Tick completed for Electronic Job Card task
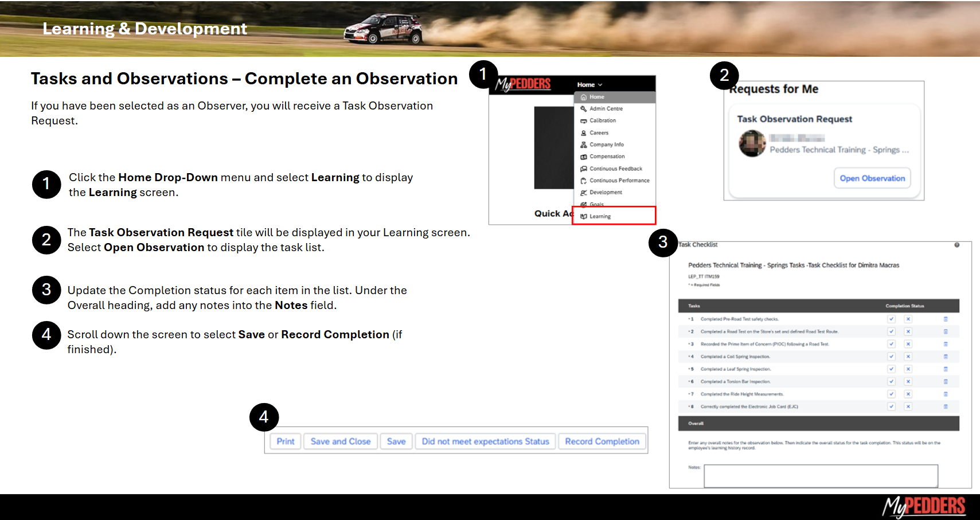The width and height of the screenshot is (980, 520). pyautogui.click(x=891, y=406)
